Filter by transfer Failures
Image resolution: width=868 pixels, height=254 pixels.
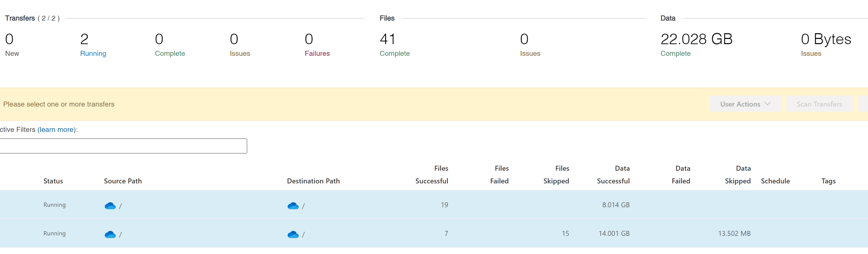click(x=317, y=45)
